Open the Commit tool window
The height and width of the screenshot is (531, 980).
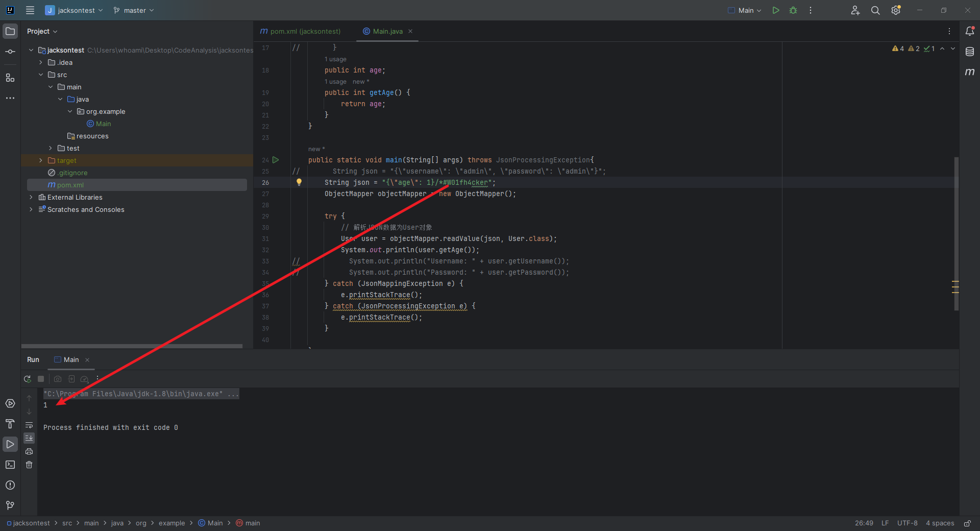[10, 52]
